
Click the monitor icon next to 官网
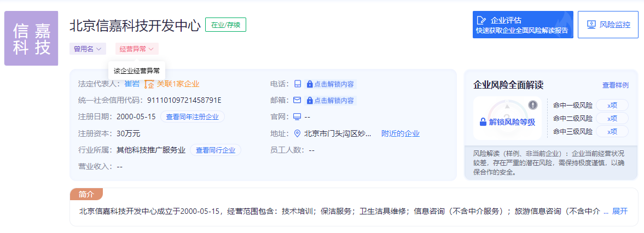pos(298,116)
